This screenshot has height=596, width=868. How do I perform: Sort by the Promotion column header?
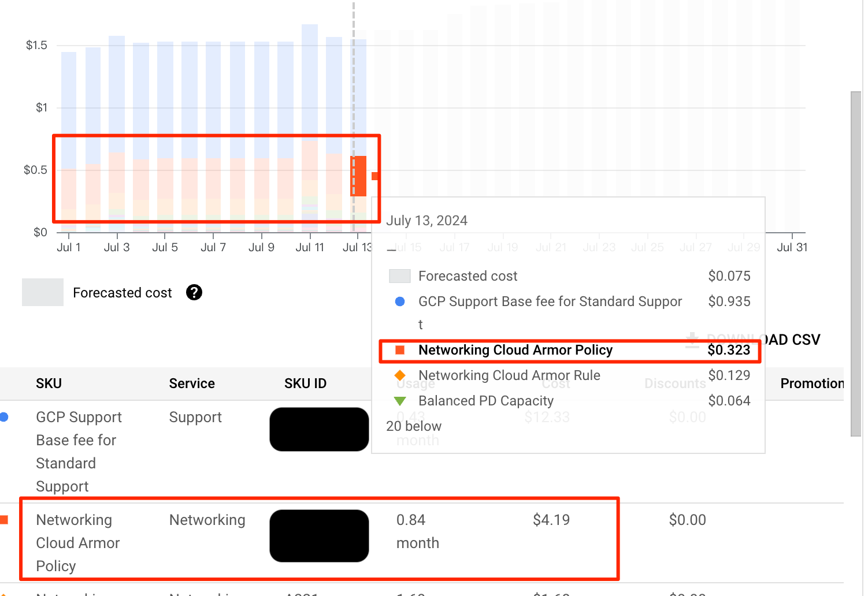click(x=812, y=383)
